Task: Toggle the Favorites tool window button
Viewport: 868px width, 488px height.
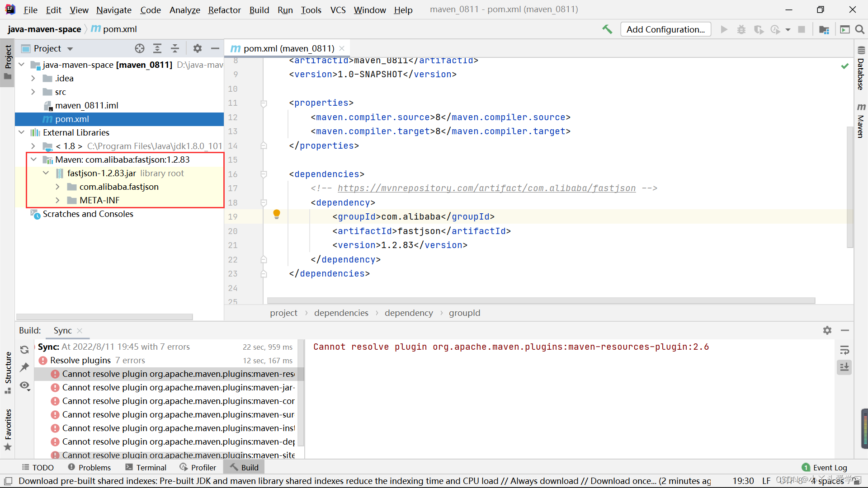Action: [x=8, y=430]
